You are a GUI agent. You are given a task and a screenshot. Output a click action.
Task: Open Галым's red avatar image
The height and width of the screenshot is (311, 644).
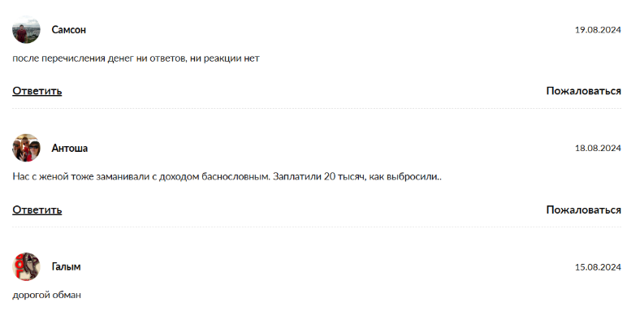[x=26, y=266]
